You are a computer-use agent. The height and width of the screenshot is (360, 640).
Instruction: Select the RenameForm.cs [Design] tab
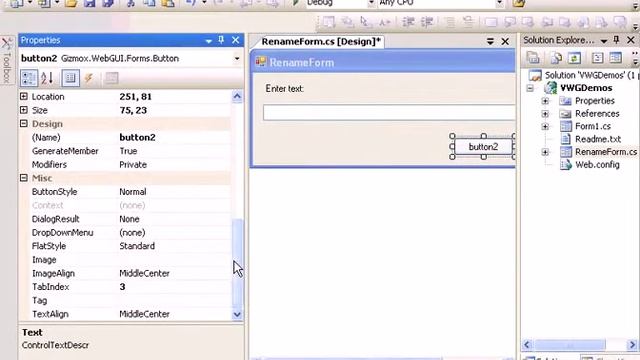tap(321, 42)
